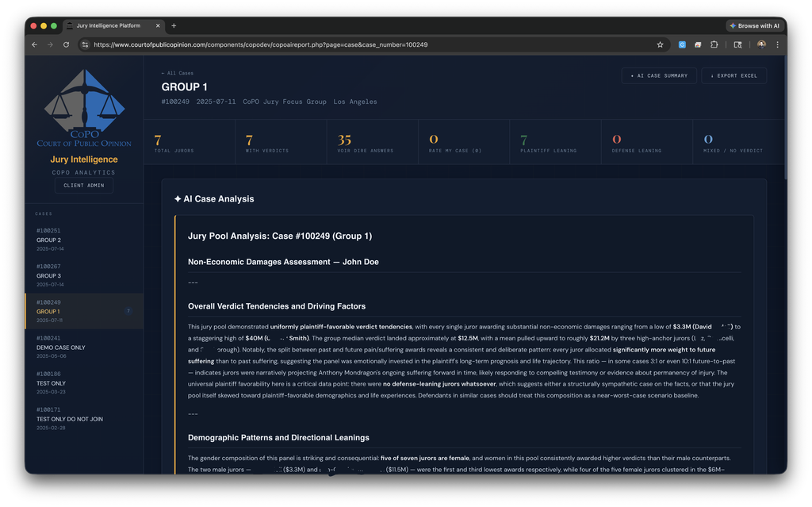Click the CoPO scales logo
This screenshot has width=812, height=507.
tap(84, 108)
